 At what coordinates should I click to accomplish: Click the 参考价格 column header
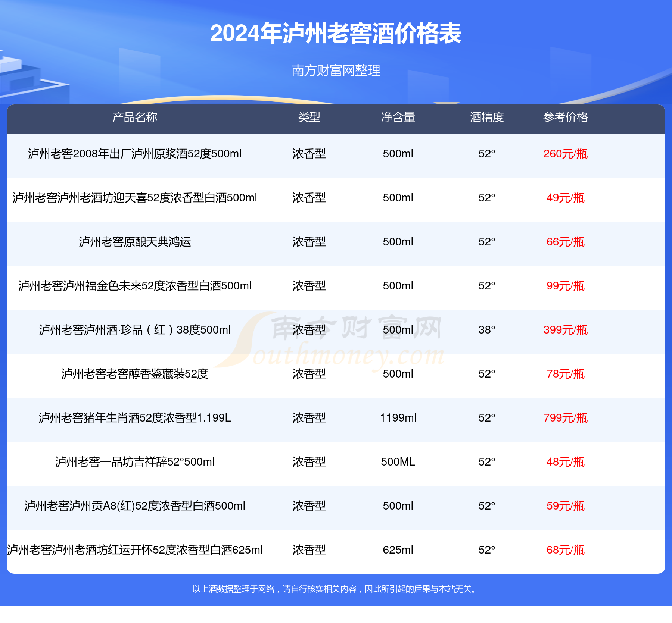(566, 117)
